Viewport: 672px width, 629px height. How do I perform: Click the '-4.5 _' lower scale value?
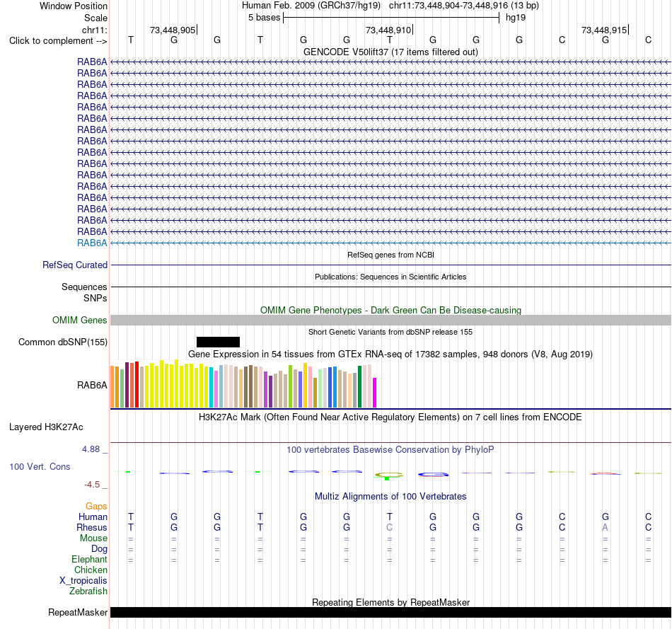click(x=95, y=485)
